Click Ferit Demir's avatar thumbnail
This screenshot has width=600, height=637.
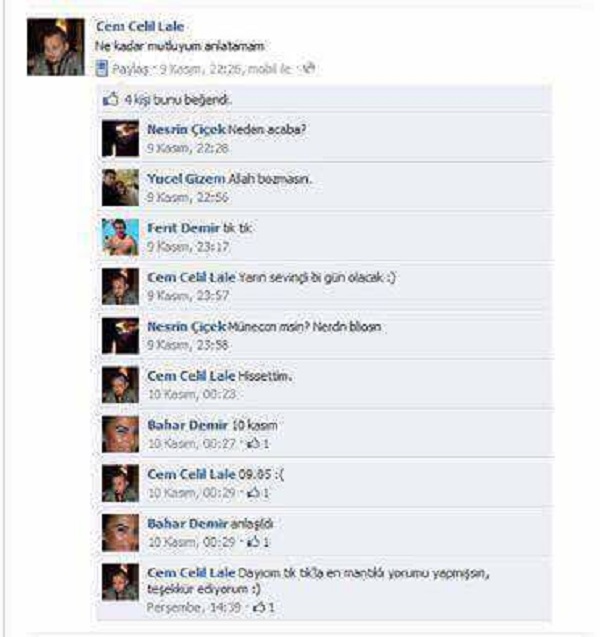120,237
